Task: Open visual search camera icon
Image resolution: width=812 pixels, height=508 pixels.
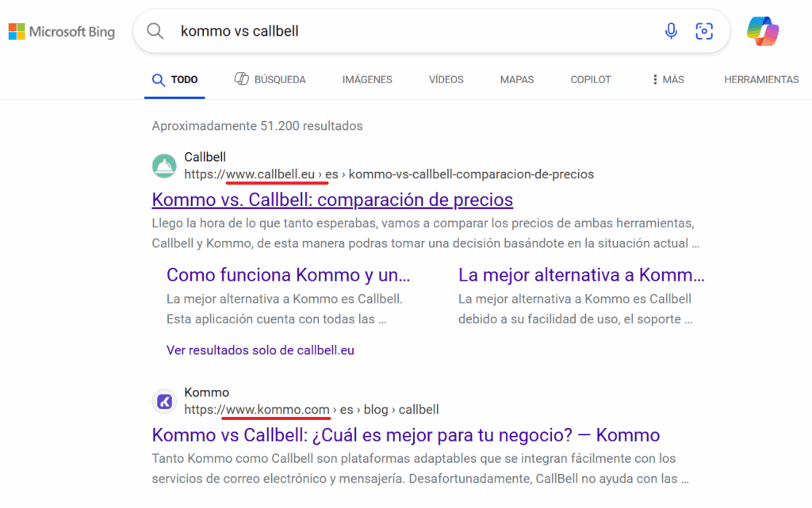Action: [x=703, y=31]
